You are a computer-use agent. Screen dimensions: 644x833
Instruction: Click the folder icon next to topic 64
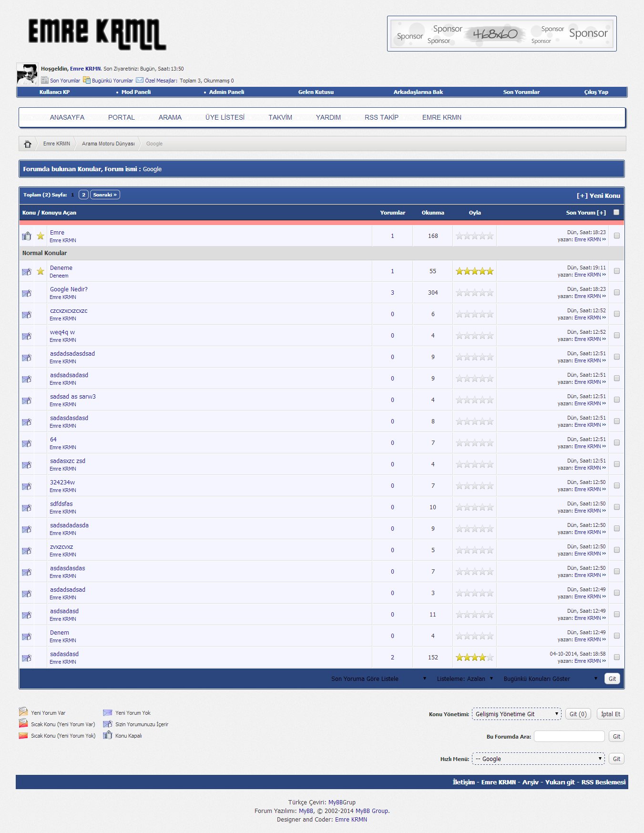pyautogui.click(x=27, y=443)
